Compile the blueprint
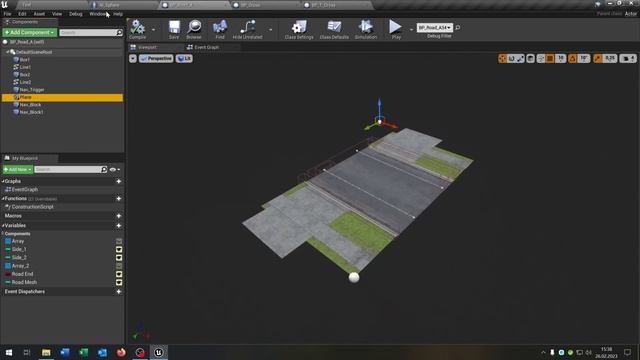This screenshot has width=640, height=360. [x=138, y=29]
